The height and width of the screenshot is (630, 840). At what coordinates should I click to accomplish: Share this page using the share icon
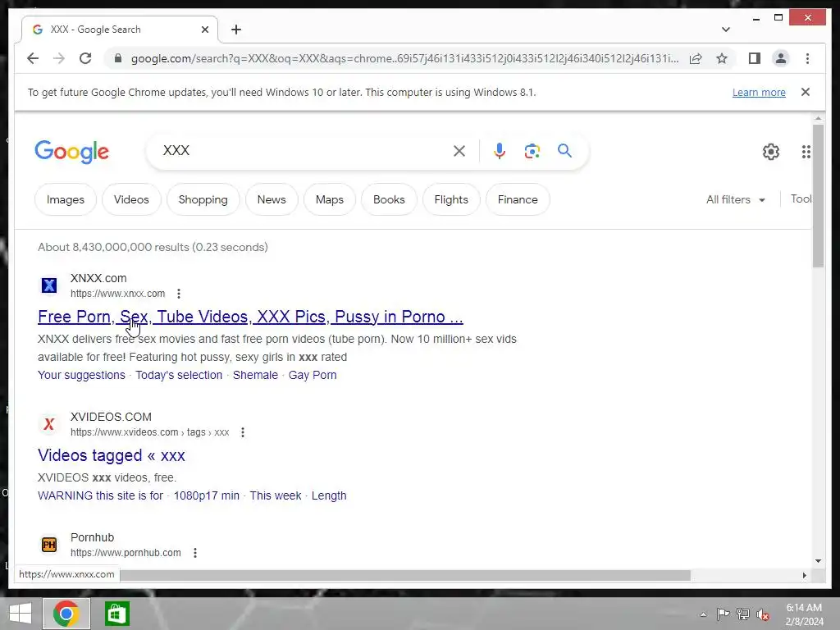point(696,58)
